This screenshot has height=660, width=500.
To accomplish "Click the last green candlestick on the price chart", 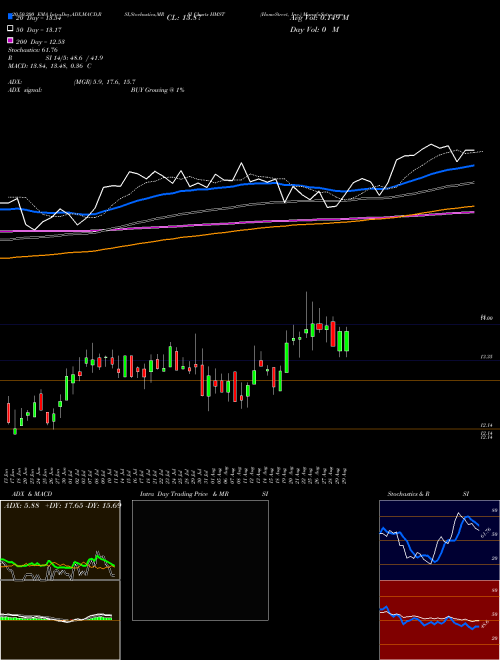I will 346,341.
